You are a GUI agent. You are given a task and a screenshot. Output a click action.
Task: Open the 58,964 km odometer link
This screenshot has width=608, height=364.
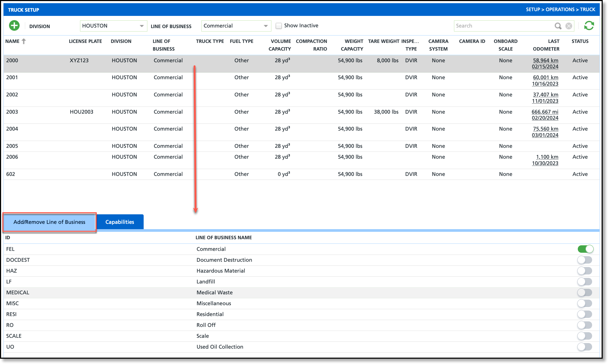(545, 60)
